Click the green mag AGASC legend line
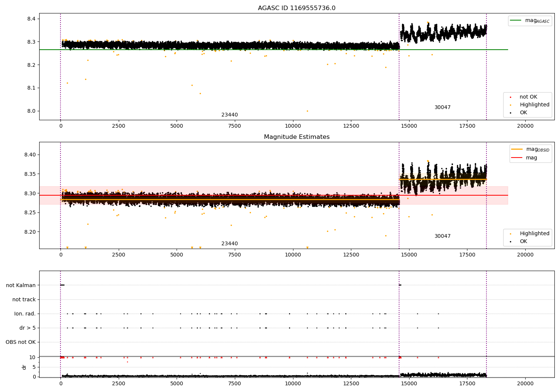560x392 pixels. point(516,21)
